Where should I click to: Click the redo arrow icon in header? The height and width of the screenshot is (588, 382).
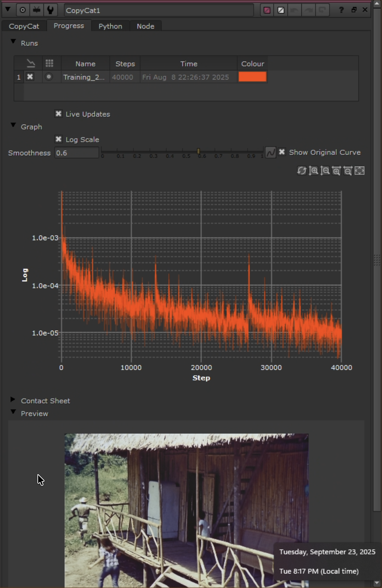pos(308,10)
